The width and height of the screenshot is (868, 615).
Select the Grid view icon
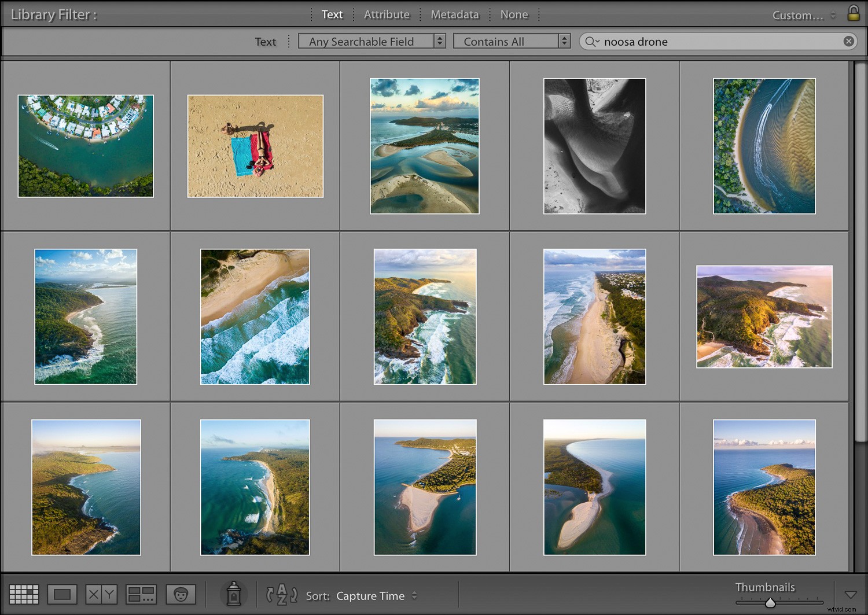24,594
